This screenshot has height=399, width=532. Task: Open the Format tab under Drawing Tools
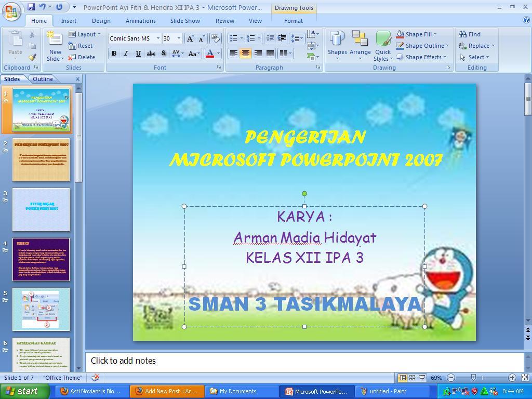click(294, 21)
